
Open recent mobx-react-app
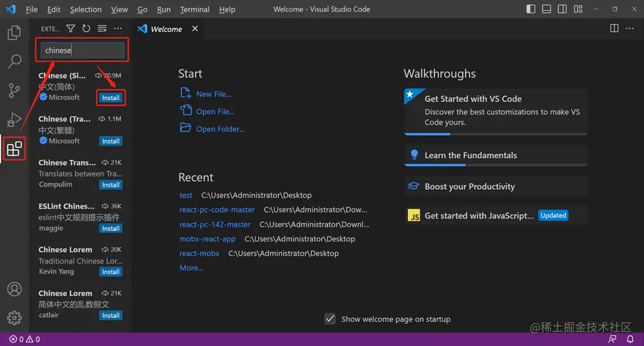[207, 239]
